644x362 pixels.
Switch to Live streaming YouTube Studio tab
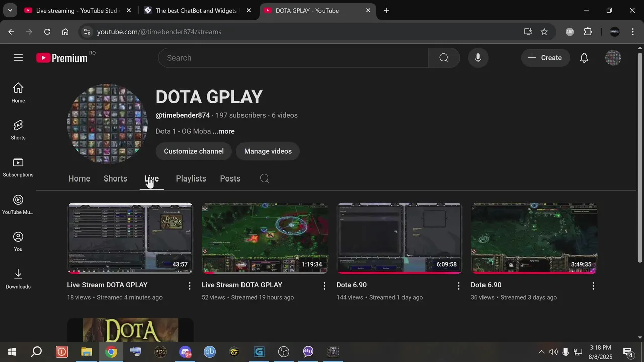click(78, 10)
